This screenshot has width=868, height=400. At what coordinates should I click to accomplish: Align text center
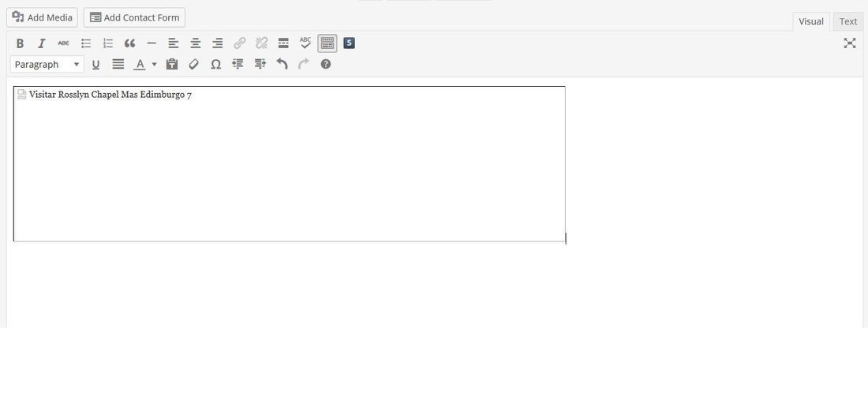point(196,43)
